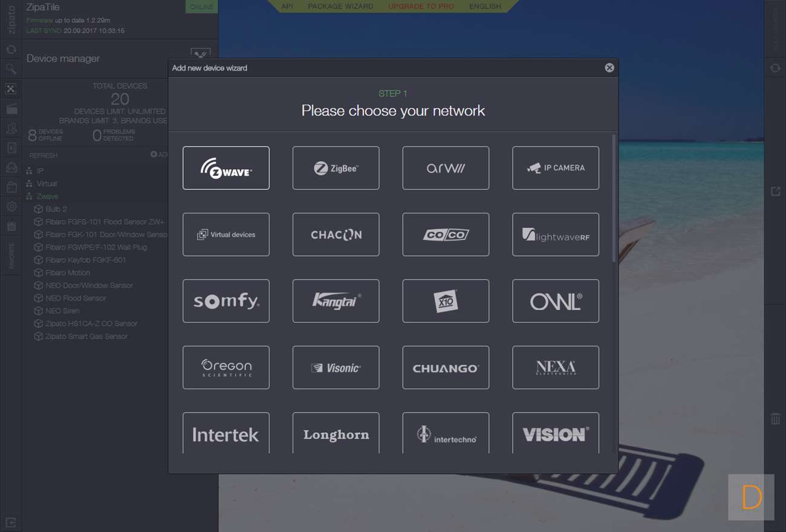This screenshot has height=532, width=786.
Task: Choose the Somfy brand tile
Action: click(x=226, y=301)
